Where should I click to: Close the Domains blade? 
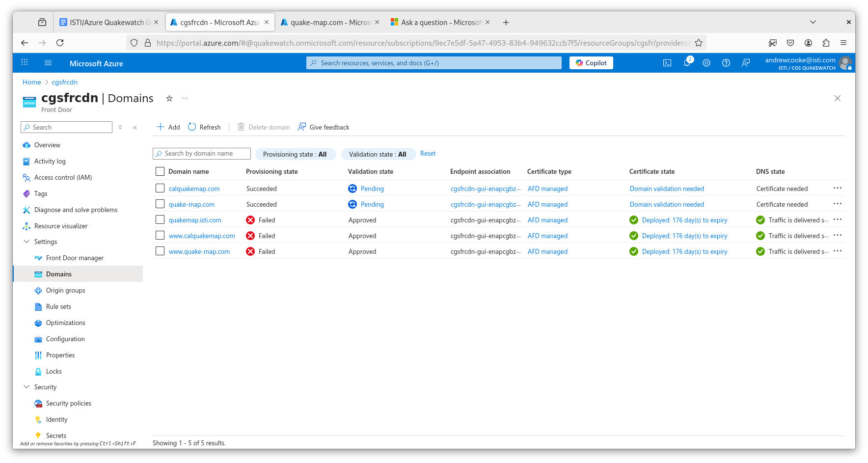point(838,98)
